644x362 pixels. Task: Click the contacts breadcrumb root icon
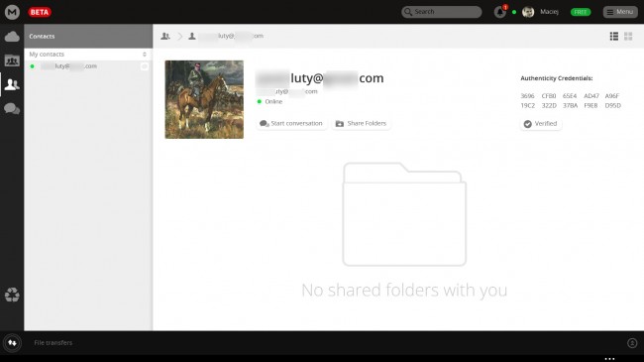165,36
